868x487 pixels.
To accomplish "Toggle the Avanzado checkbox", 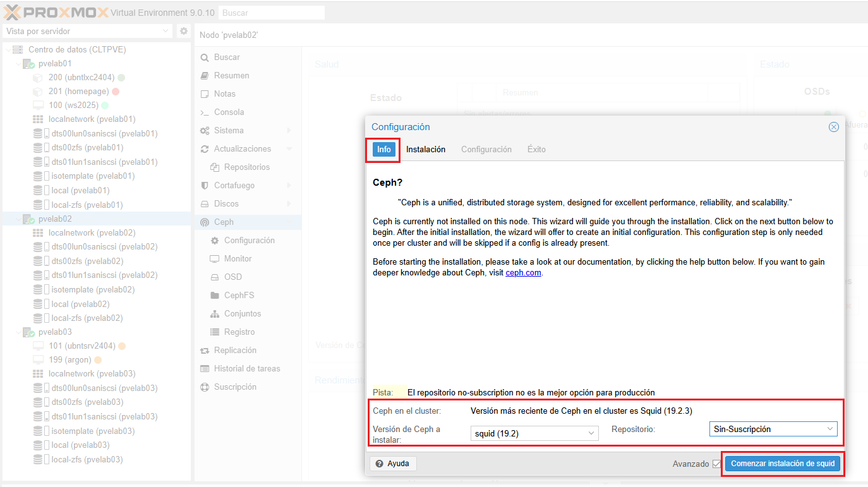I will click(716, 464).
